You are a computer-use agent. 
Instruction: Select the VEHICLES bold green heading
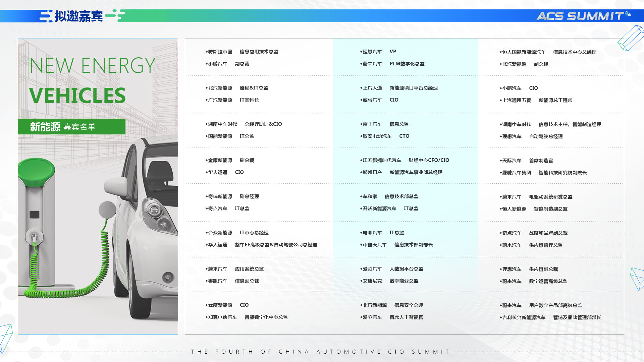coord(77,96)
